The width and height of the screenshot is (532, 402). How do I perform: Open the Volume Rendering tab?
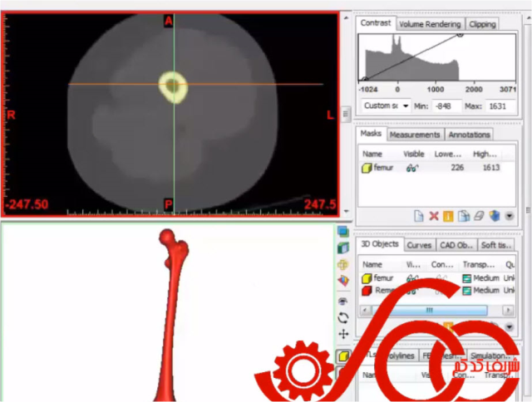[430, 24]
